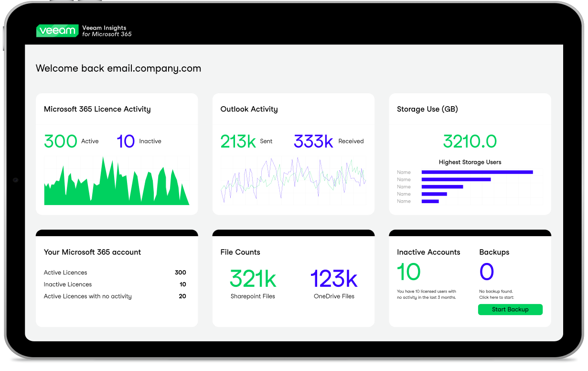Open the Microsoft 365 Licence Activity card title
588x371 pixels.
click(97, 109)
